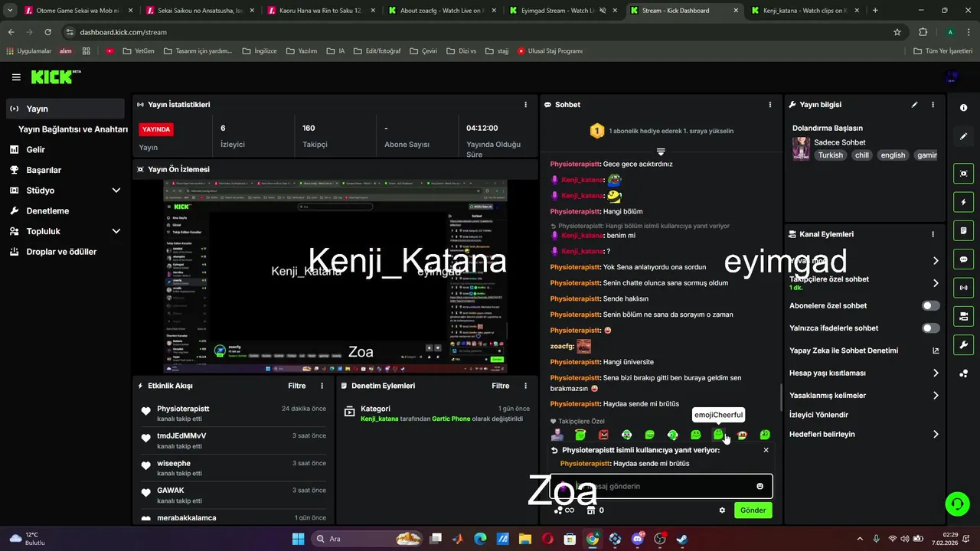The image size is (980, 551).
Task: Click the chat panel scrollbar
Action: [781, 398]
